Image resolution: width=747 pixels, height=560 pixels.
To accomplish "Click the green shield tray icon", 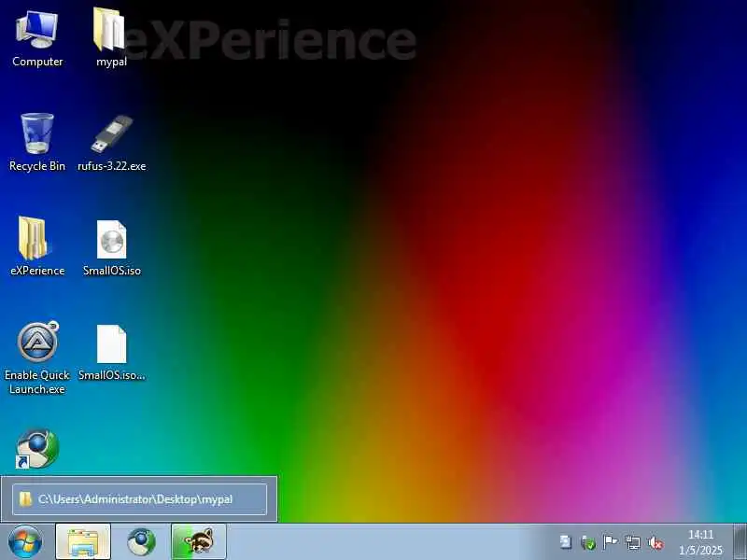I will (588, 542).
